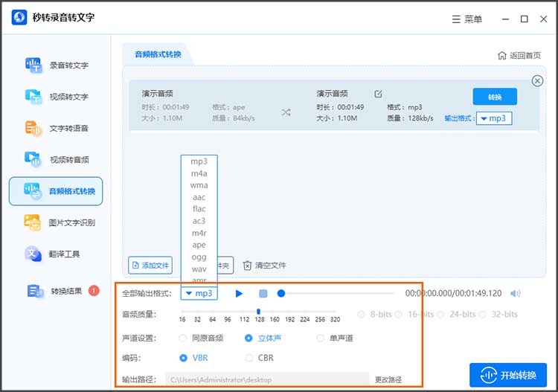558x392 pixels.
Task: Choose flac from the format list
Action: pyautogui.click(x=199, y=209)
